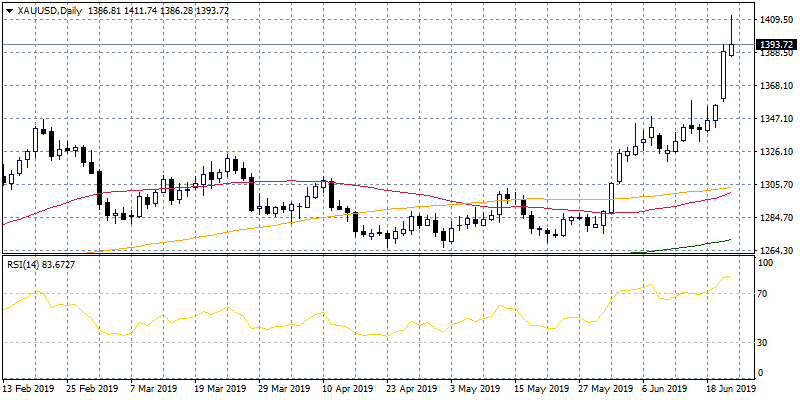This screenshot has width=800, height=400.
Task: Select the current price label 1393.72
Action: 776,44
